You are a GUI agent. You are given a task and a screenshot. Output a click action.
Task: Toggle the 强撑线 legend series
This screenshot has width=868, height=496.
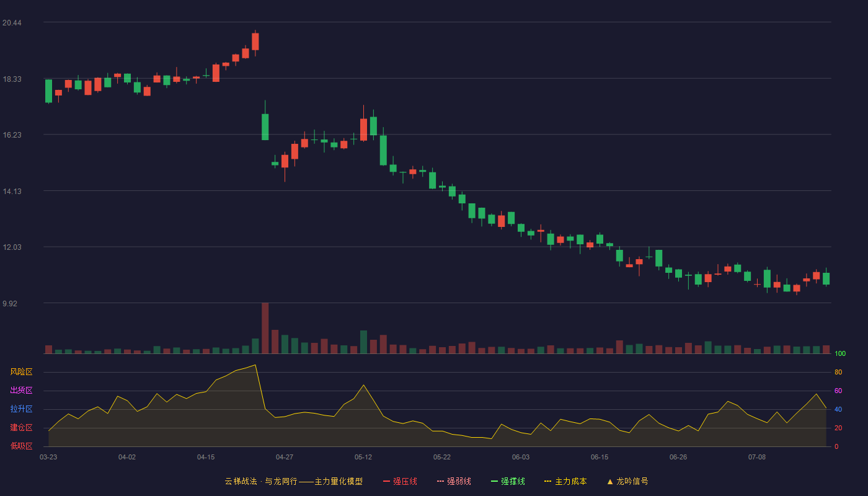click(508, 481)
